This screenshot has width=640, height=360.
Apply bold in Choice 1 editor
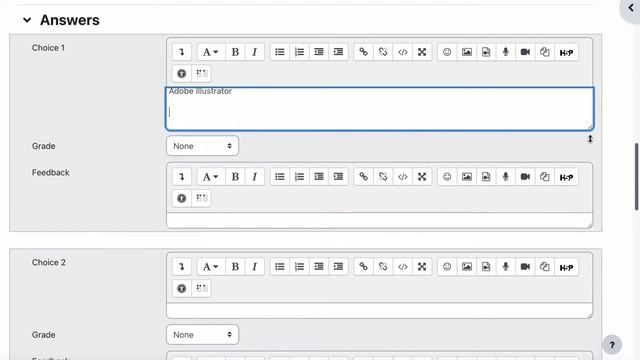tap(235, 52)
